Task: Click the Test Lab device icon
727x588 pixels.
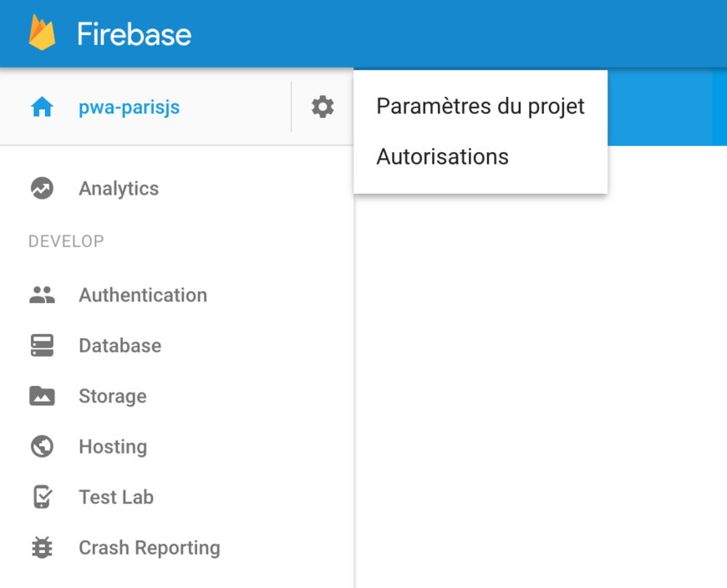Action: 42,497
